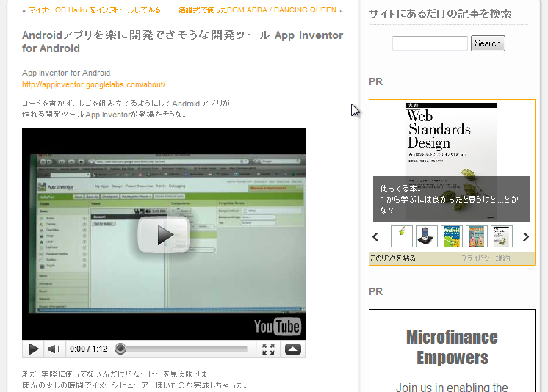This screenshot has width=548, height=392.
Task: Open the article title App Inventor for Android
Action: coord(182,42)
